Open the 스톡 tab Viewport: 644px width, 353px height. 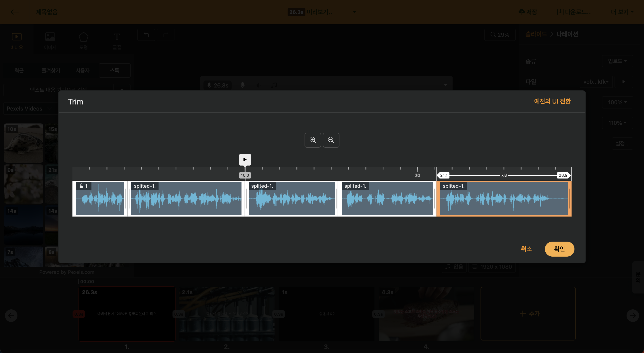(114, 70)
